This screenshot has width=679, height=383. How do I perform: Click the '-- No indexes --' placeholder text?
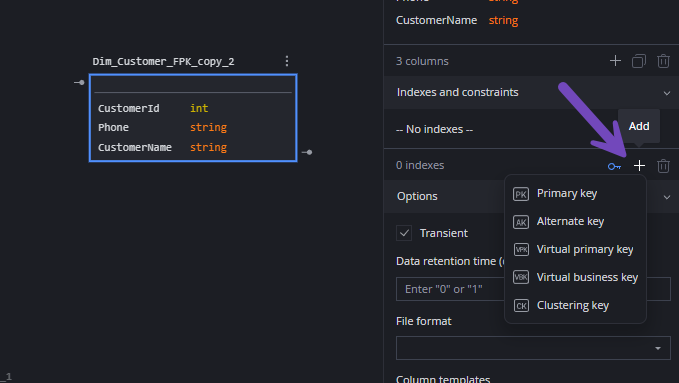[434, 130]
